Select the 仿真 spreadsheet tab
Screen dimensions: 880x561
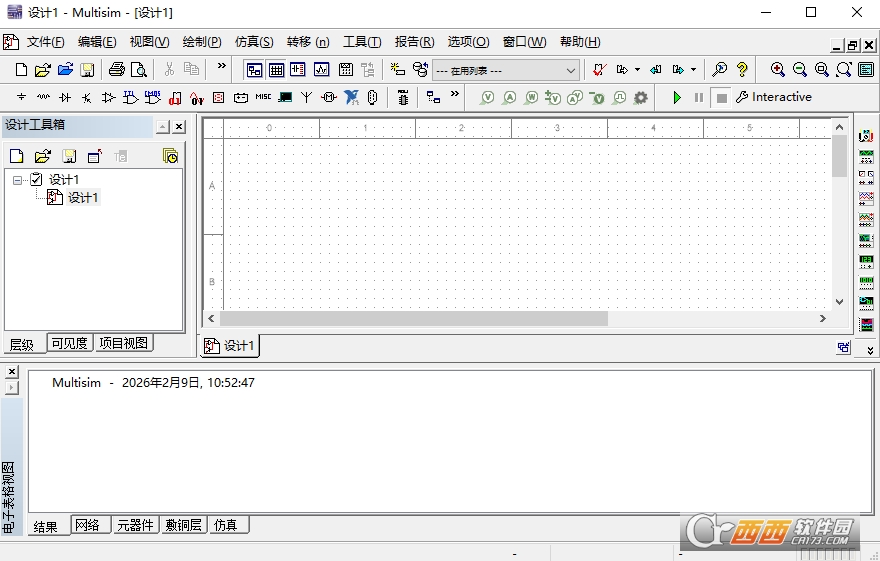click(227, 525)
